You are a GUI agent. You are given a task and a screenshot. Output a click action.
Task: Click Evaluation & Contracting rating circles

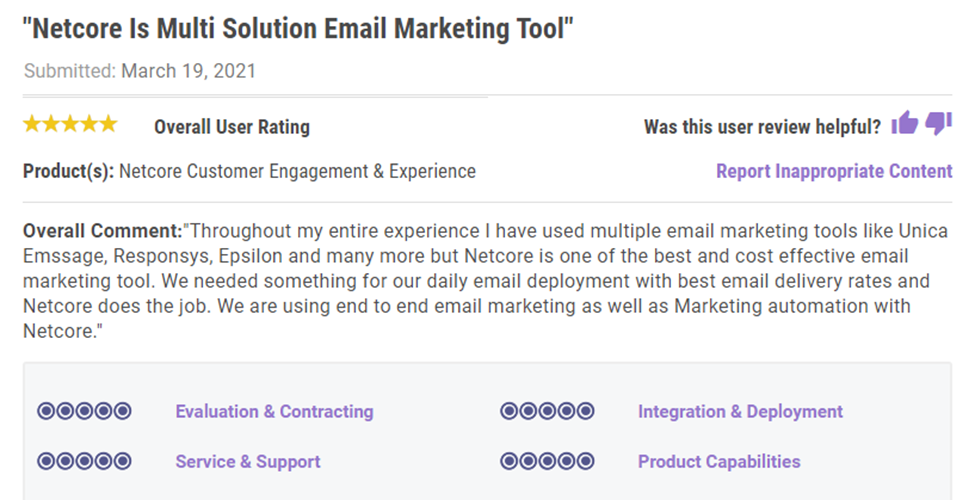(x=85, y=411)
